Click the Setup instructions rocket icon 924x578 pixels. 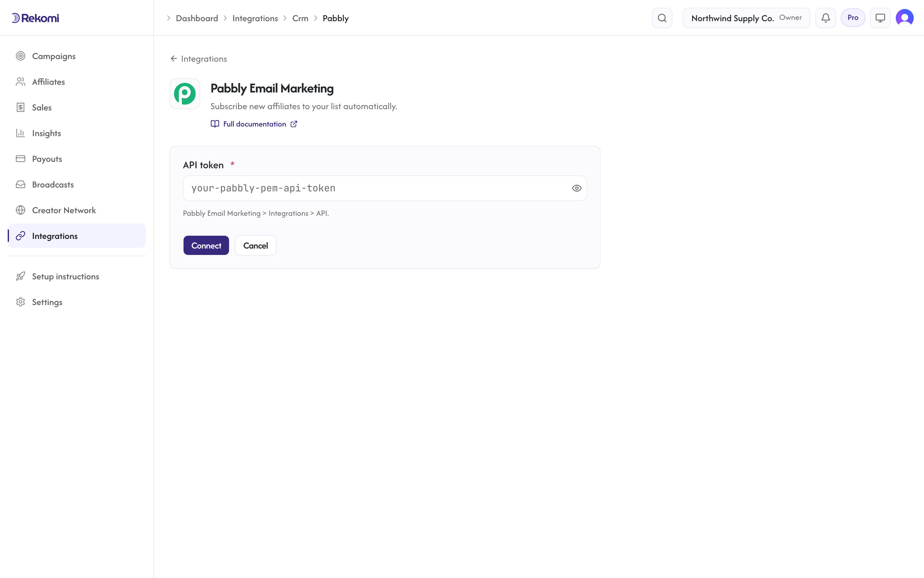click(21, 276)
